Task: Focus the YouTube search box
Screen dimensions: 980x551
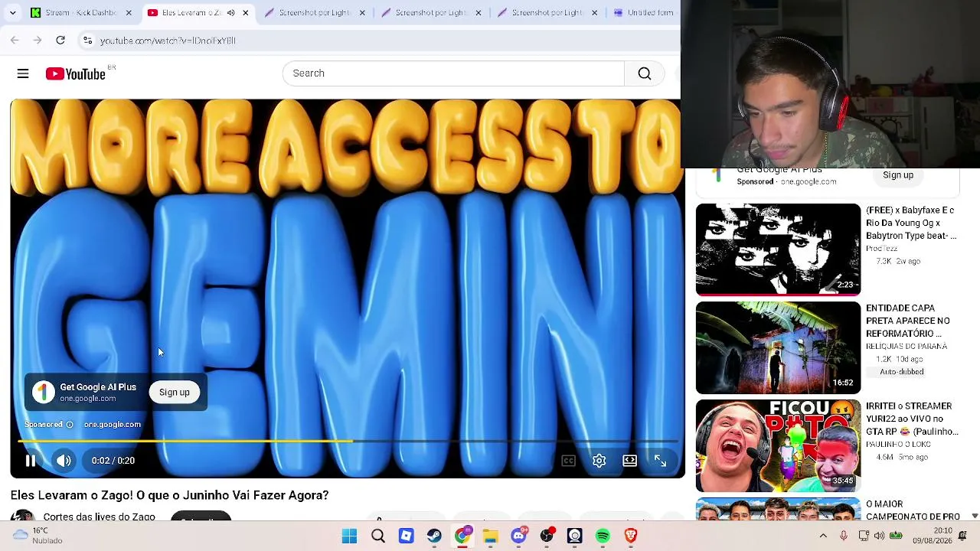Action: (x=453, y=73)
